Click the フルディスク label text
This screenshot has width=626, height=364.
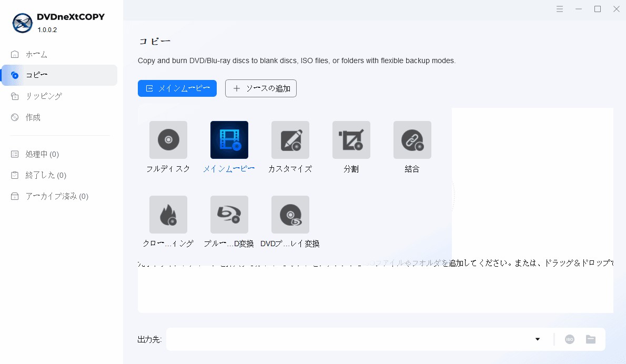(168, 169)
